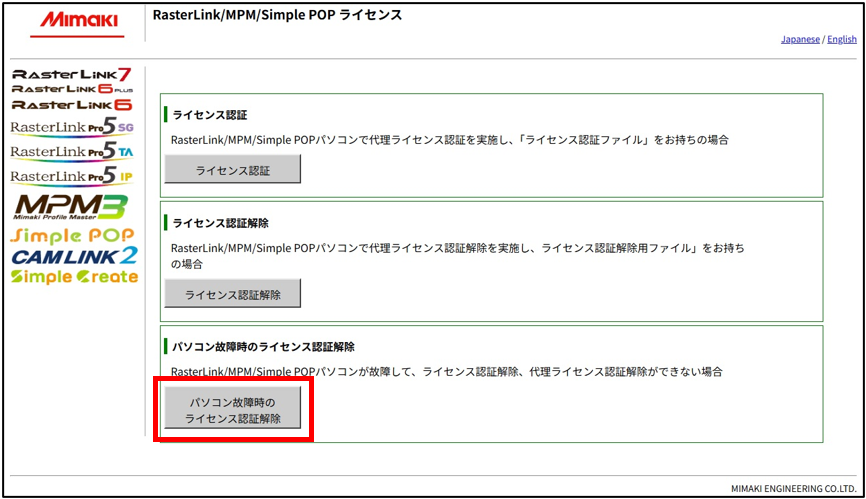
Task: Open the RasterLink Pro5 SG logo
Action: click(x=72, y=128)
